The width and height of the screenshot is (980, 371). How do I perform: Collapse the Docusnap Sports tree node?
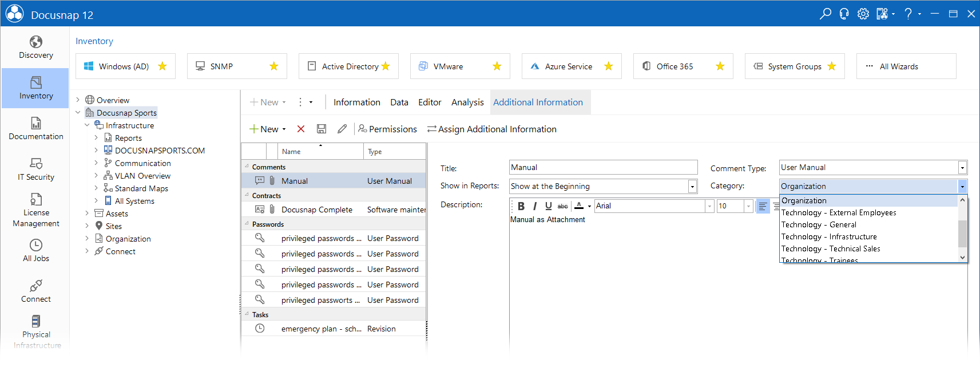pos(78,113)
